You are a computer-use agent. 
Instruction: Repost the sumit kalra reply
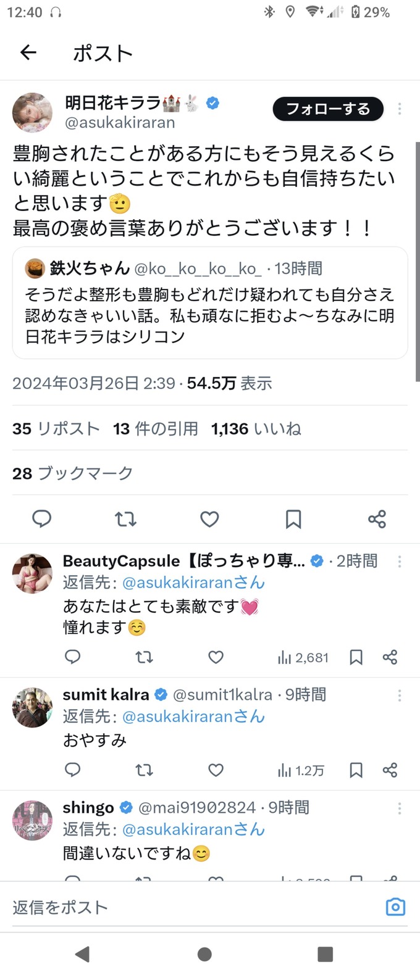click(144, 770)
